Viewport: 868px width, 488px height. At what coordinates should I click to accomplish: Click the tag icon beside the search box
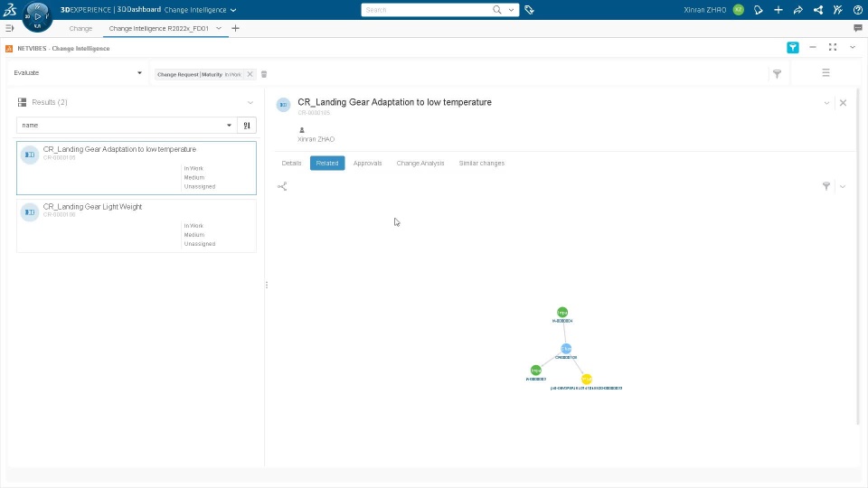[529, 9]
